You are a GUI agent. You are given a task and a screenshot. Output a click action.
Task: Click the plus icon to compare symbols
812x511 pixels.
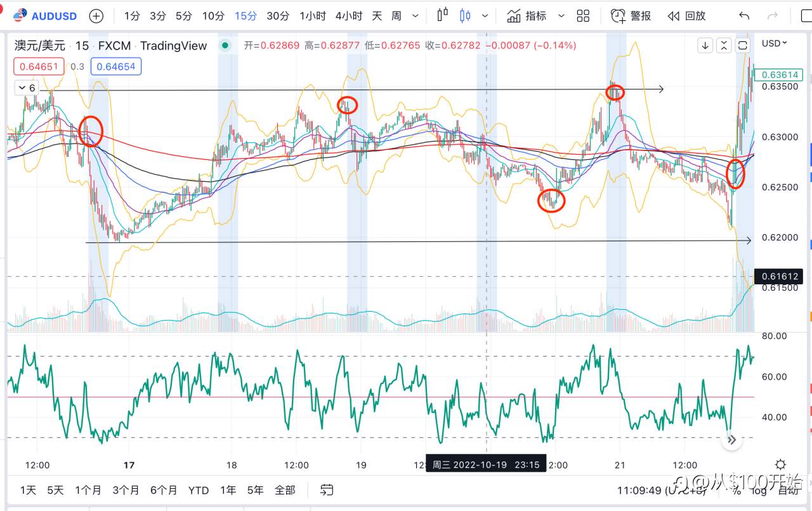96,16
